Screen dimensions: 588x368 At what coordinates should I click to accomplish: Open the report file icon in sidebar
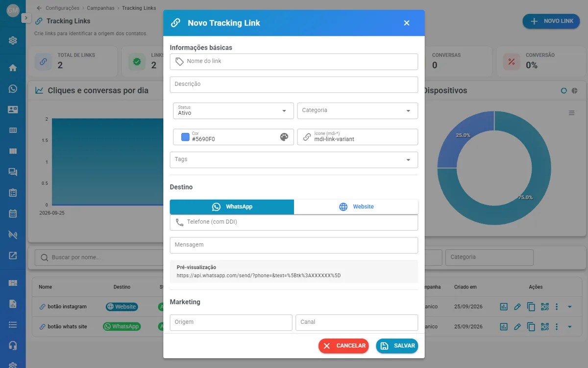(13, 304)
